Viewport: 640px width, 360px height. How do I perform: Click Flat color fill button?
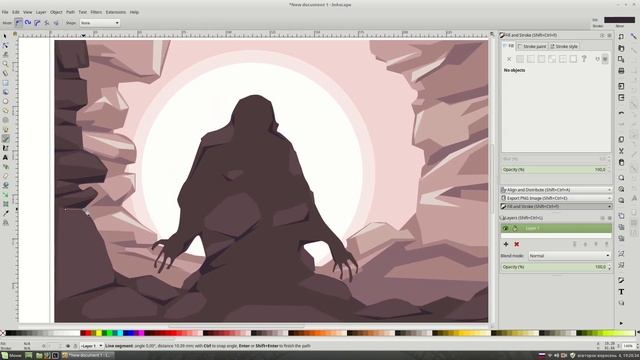click(x=520, y=59)
